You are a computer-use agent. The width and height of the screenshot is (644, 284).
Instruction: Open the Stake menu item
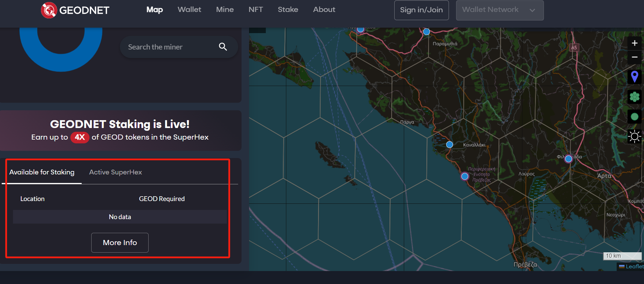pyautogui.click(x=288, y=10)
